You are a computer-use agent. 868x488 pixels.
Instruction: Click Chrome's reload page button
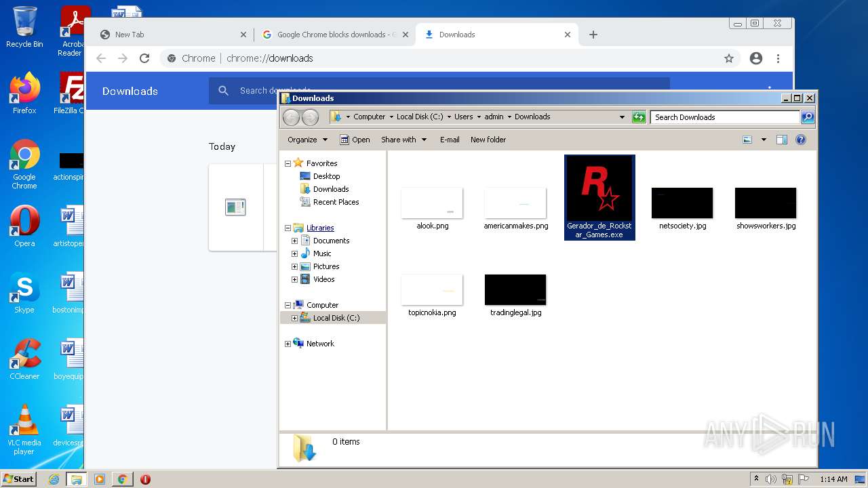pos(144,58)
